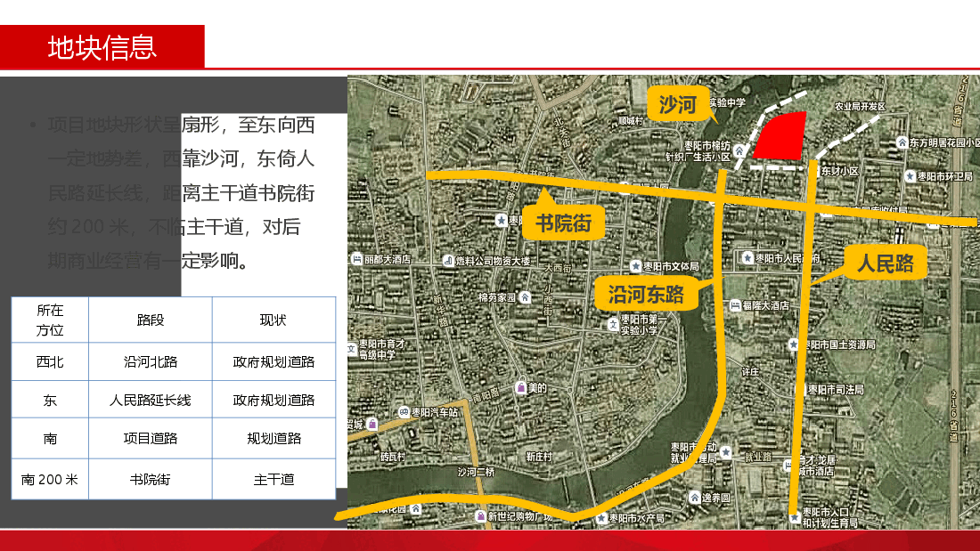Select the 沿河东路 yellow callout label
This screenshot has height=551, width=980.
pos(646,295)
